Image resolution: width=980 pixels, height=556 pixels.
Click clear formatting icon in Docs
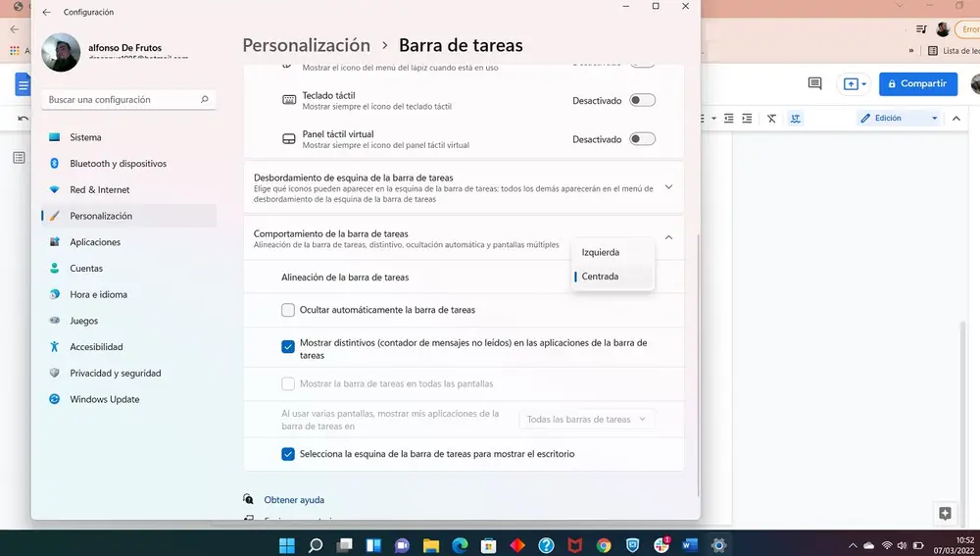[772, 119]
